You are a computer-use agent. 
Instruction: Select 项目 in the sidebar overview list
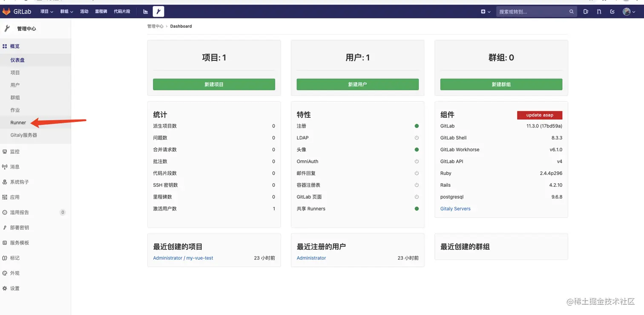[35, 72]
